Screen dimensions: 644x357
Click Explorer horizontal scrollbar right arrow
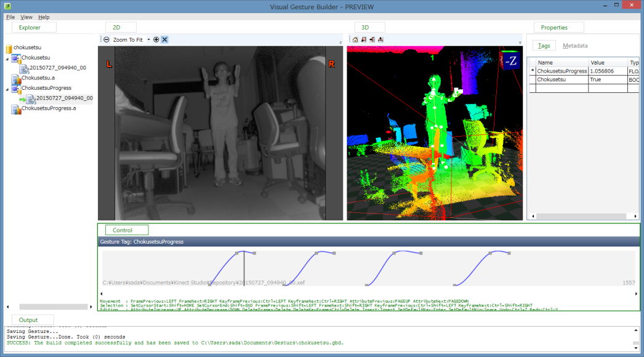click(91, 307)
